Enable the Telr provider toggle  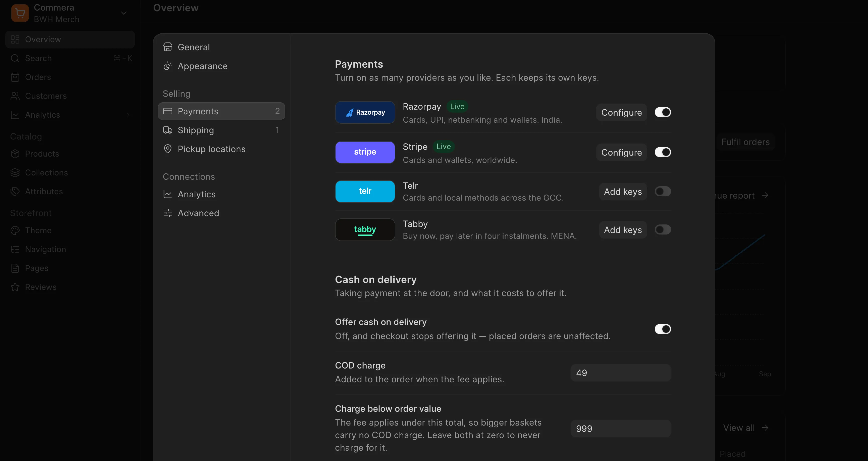pos(663,191)
